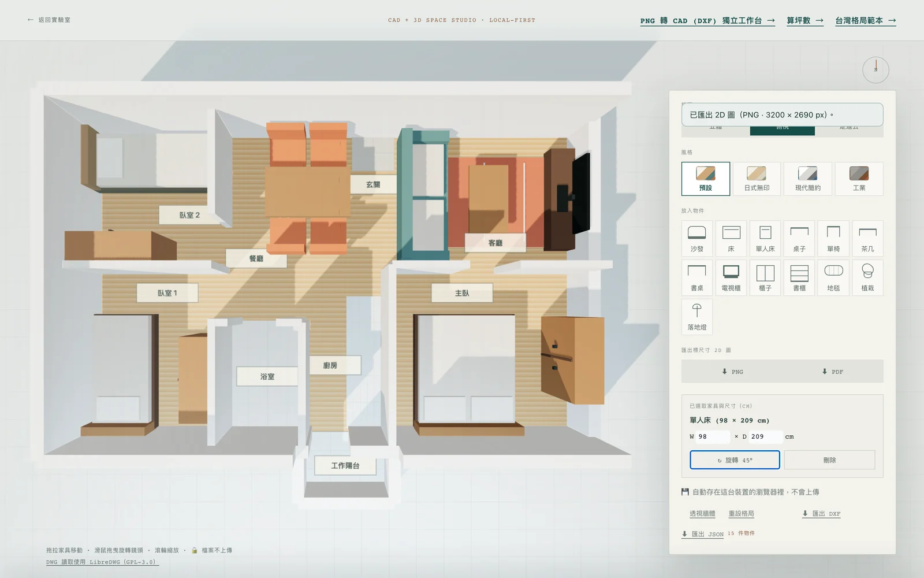Place a floor lamp (落地燈)
924x578 pixels.
[696, 317]
